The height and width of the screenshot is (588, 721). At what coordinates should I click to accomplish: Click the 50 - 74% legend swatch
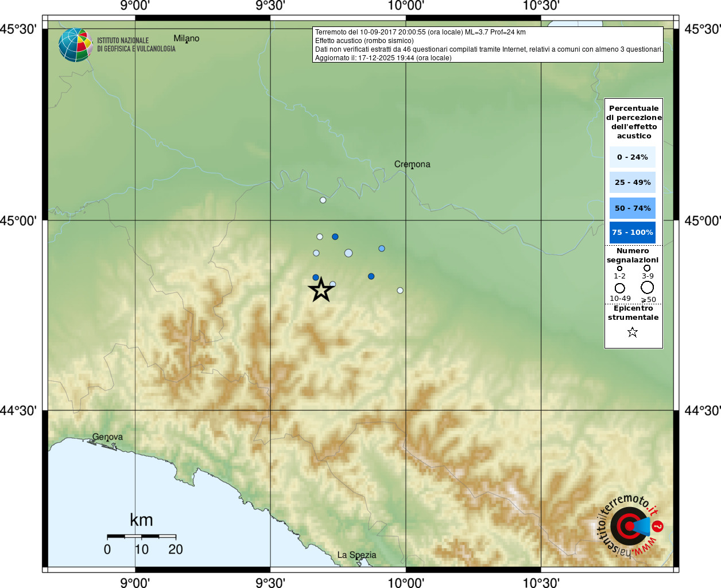632,208
